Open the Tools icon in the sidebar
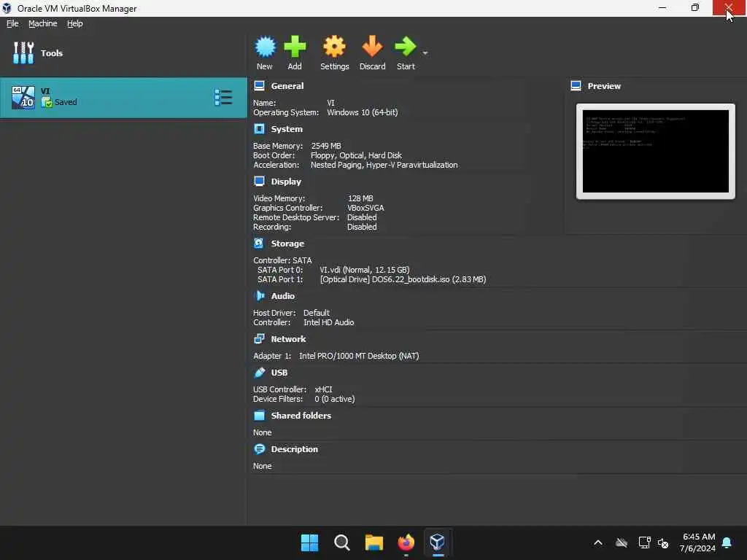 tap(23, 52)
